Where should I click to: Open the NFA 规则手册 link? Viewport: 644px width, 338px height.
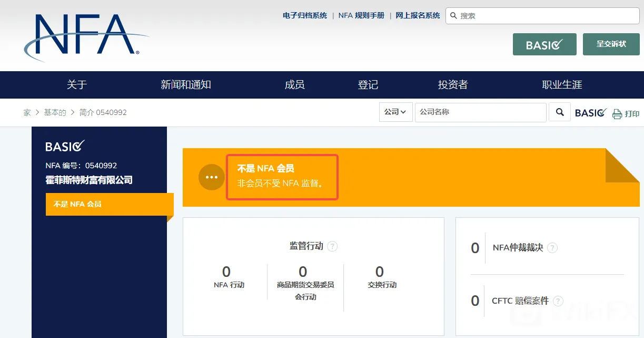tap(361, 16)
